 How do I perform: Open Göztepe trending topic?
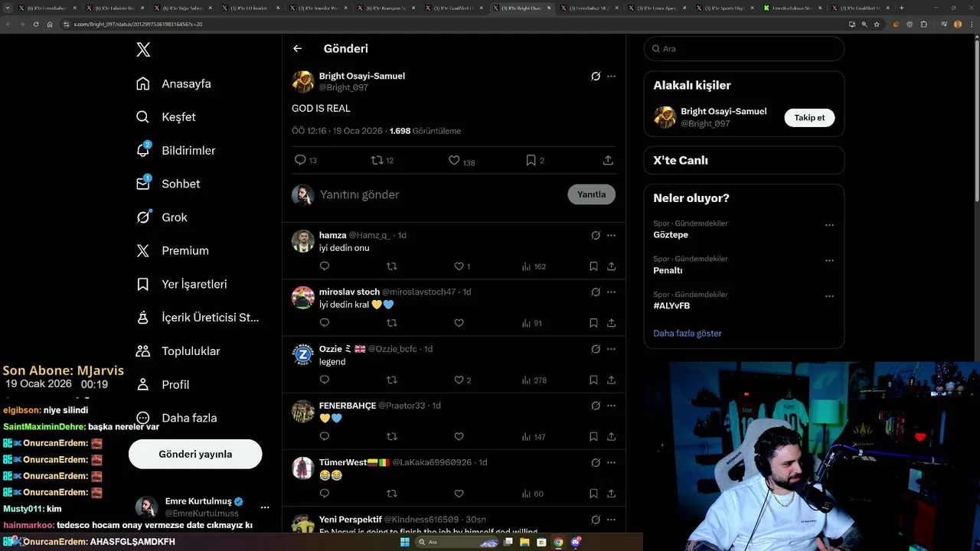coord(671,235)
